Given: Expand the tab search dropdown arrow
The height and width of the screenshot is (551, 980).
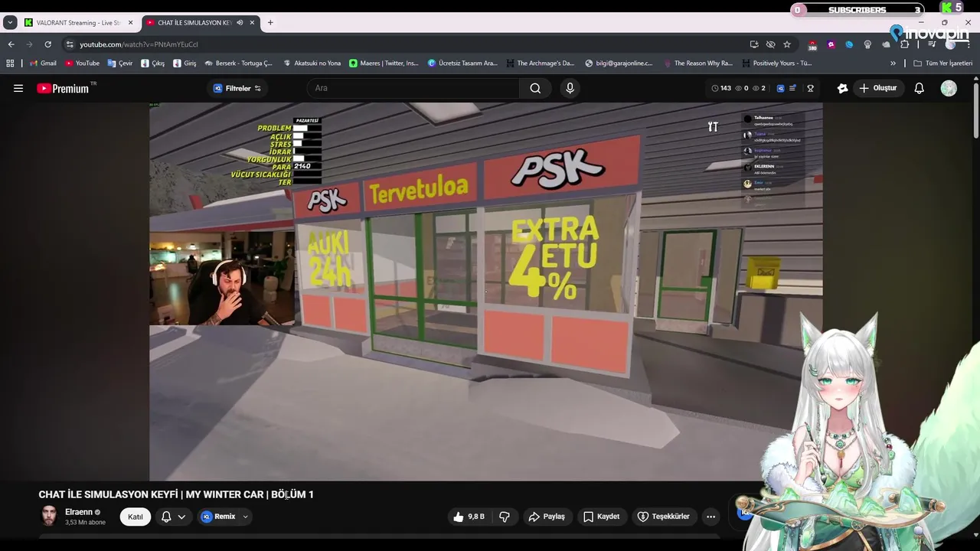Looking at the screenshot, I should [10, 23].
